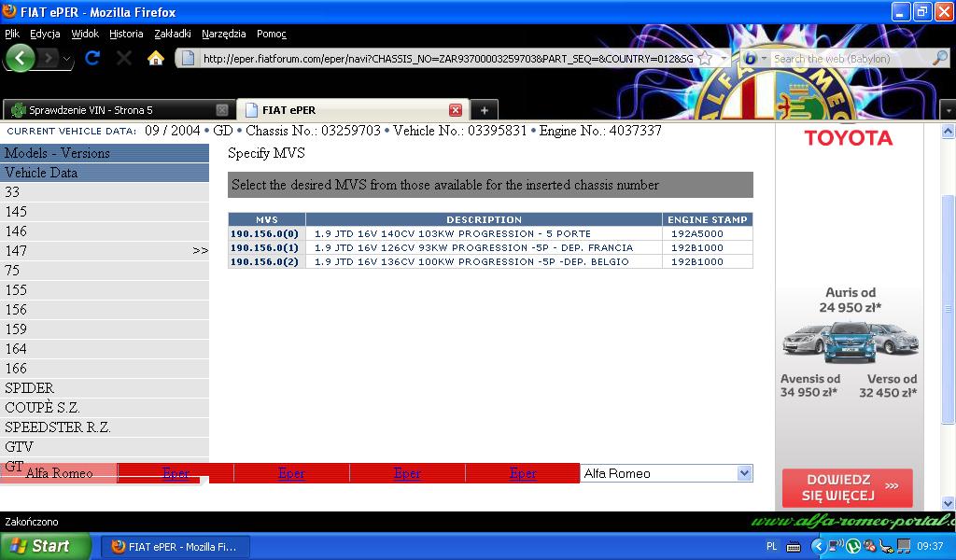The image size is (956, 560).
Task: Open the Edycja menu
Action: [45, 34]
